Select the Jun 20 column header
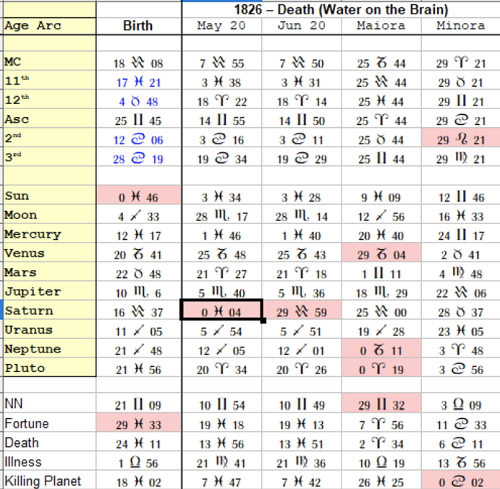Image resolution: width=500 pixels, height=489 pixels. (302, 26)
